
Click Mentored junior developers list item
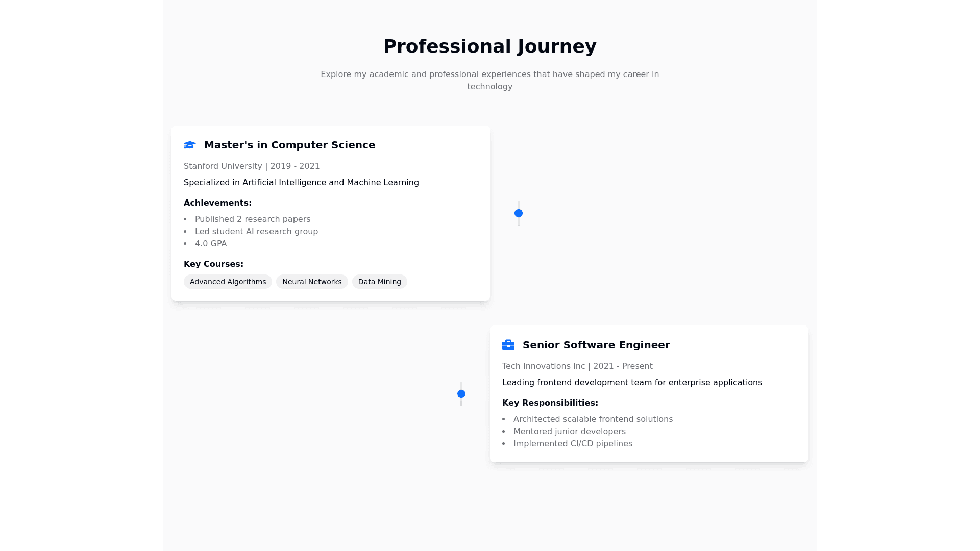click(x=569, y=432)
